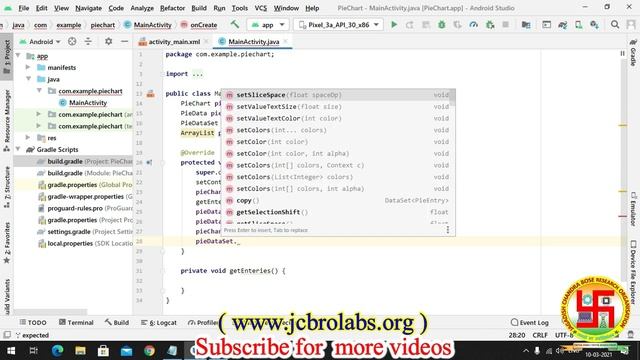The image size is (640, 360).
Task: Toggle the Project tool window
Action: (x=7, y=56)
